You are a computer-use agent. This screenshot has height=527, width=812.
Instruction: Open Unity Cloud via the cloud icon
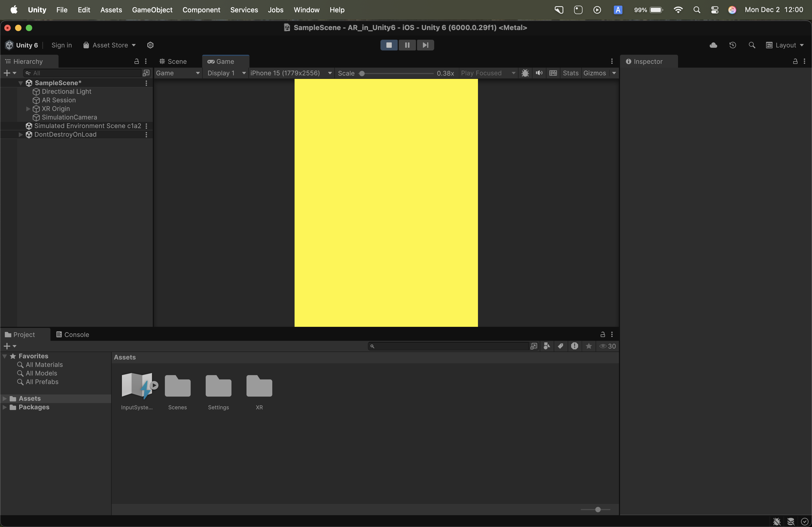coord(713,45)
